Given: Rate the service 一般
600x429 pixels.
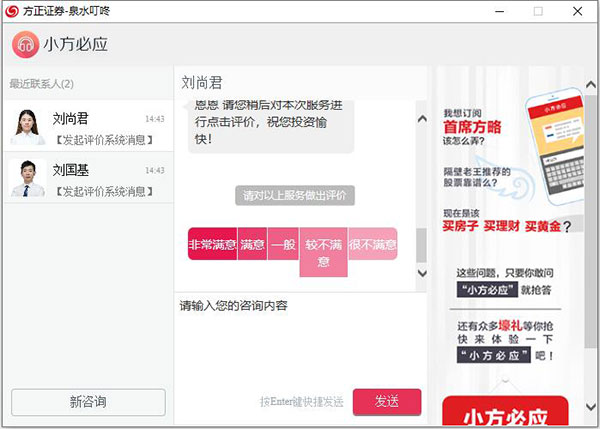Looking at the screenshot, I should point(283,244).
